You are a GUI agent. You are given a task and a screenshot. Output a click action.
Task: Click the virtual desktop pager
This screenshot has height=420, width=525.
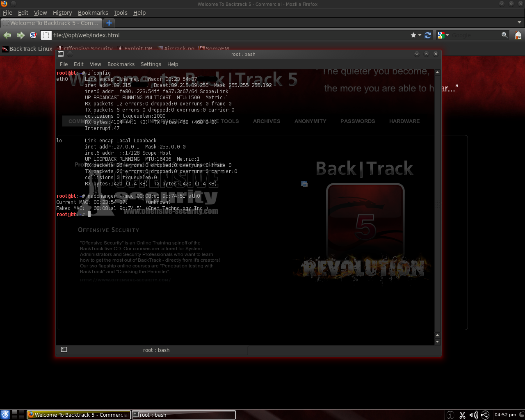(18, 415)
